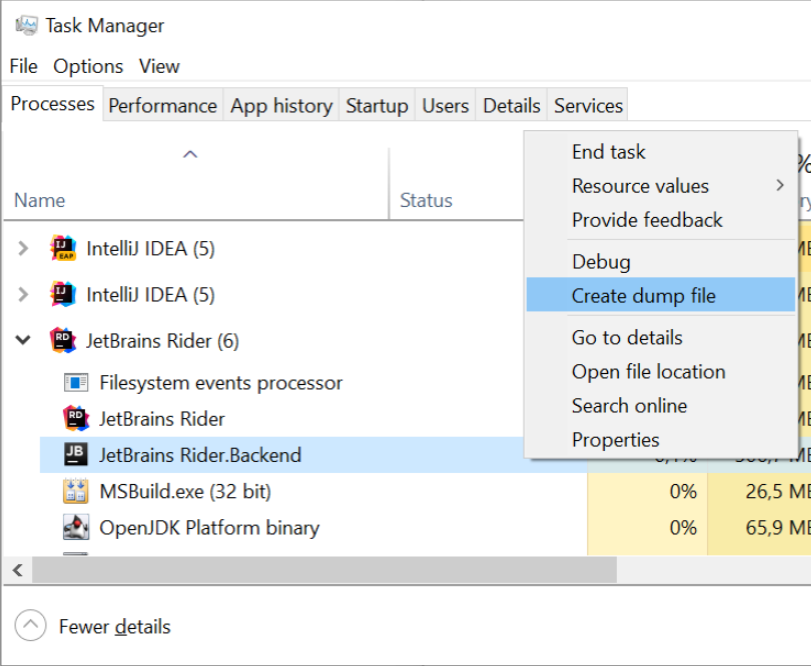
Task: Switch to the Services tab
Action: pos(588,105)
